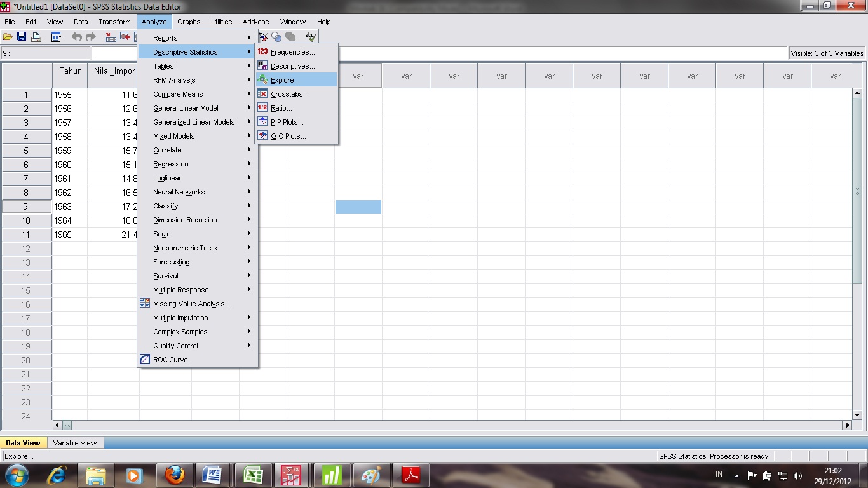
Task: Open a data file with the folder icon
Action: tap(8, 36)
